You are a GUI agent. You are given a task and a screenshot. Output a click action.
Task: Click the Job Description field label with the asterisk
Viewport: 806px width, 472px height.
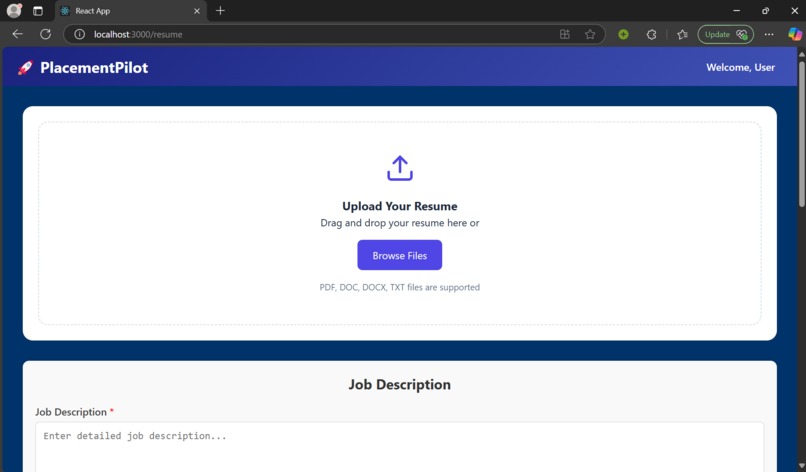(74, 412)
